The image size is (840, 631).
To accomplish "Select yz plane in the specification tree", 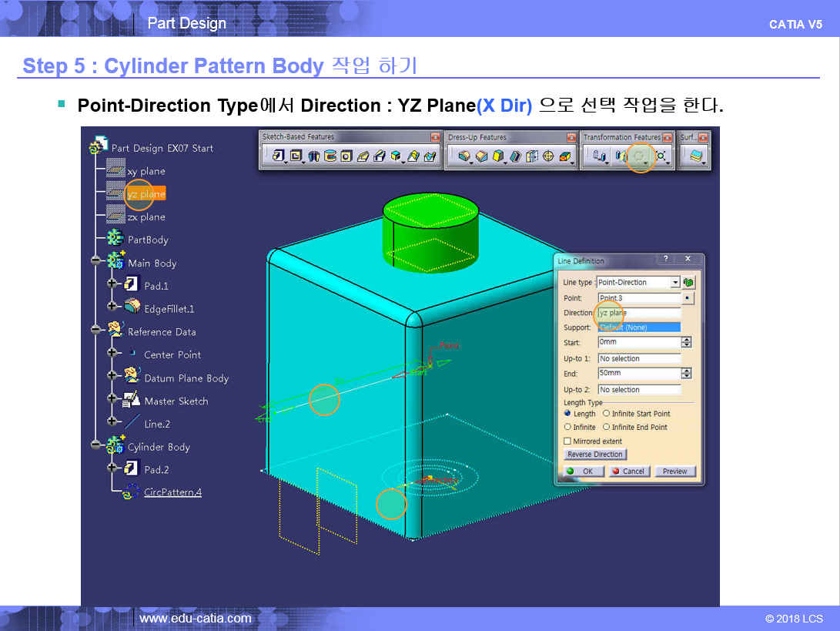I will pos(146,194).
